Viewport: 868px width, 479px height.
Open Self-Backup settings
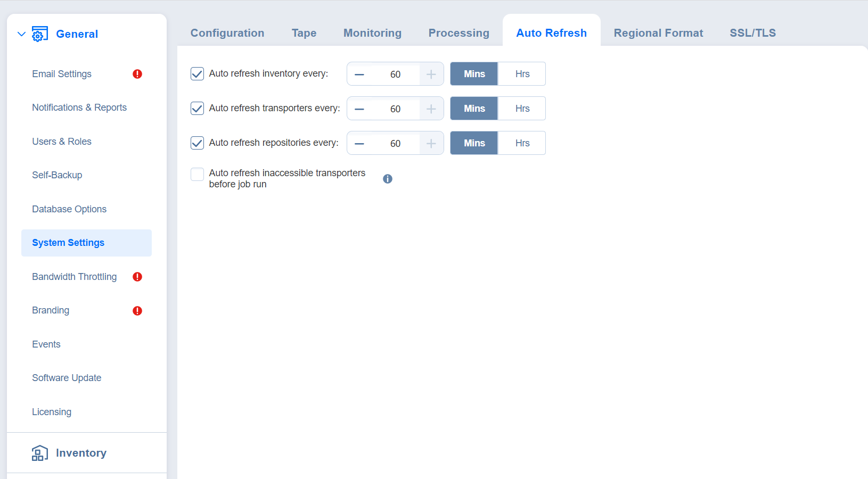point(57,175)
